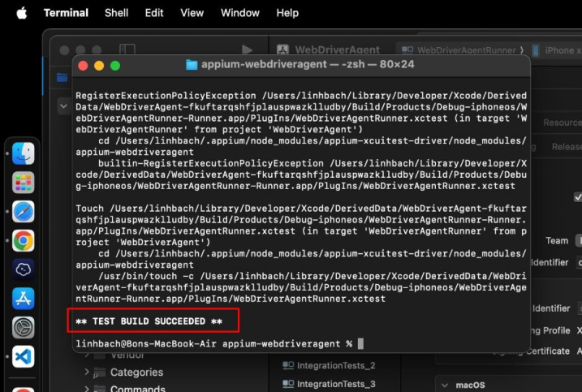The image size is (582, 392).
Task: Select the IntegrationTests_2 target
Action: coord(335,366)
